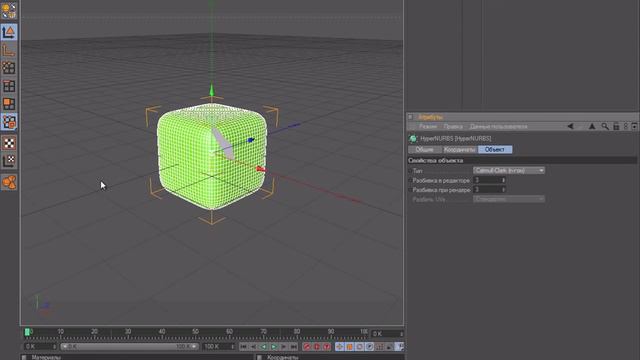Play the animation backwards
The height and width of the screenshot is (360, 640).
click(x=264, y=347)
